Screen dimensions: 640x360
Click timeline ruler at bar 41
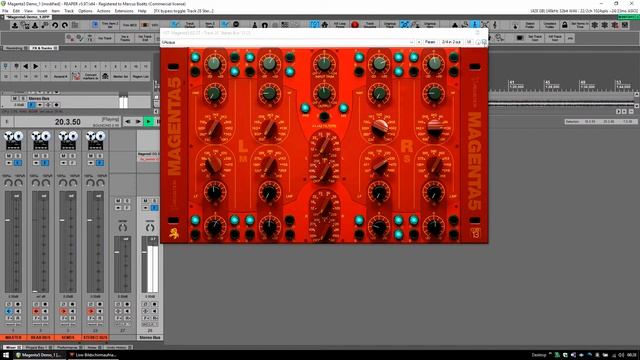516,84
